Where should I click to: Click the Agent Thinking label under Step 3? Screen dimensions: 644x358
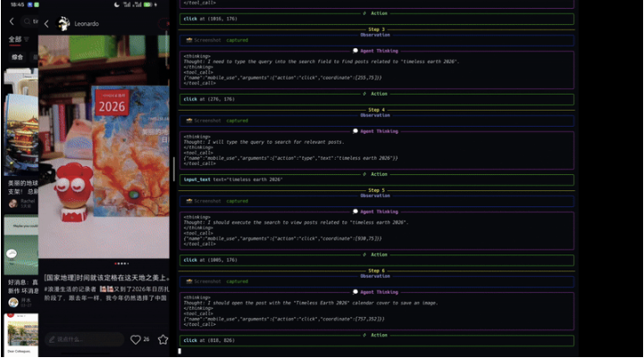[379, 51]
